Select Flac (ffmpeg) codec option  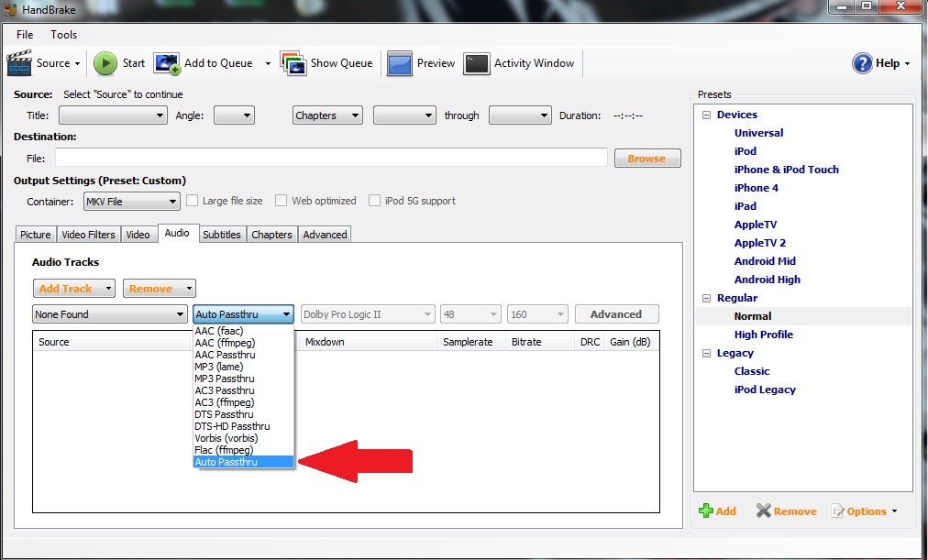coord(243,450)
